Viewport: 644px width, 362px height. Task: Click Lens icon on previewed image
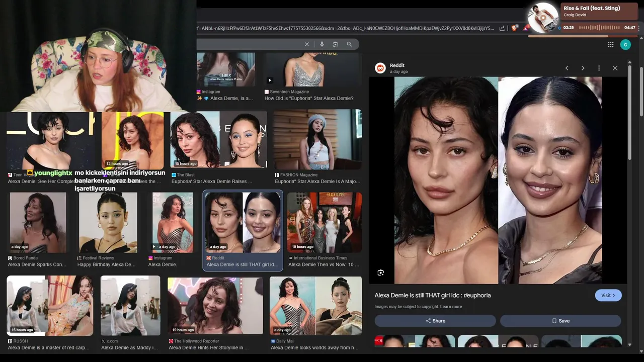tap(381, 273)
